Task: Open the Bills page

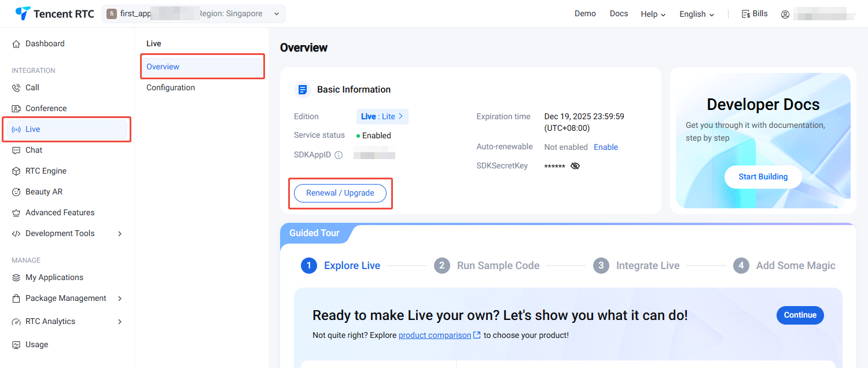Action: coord(755,13)
